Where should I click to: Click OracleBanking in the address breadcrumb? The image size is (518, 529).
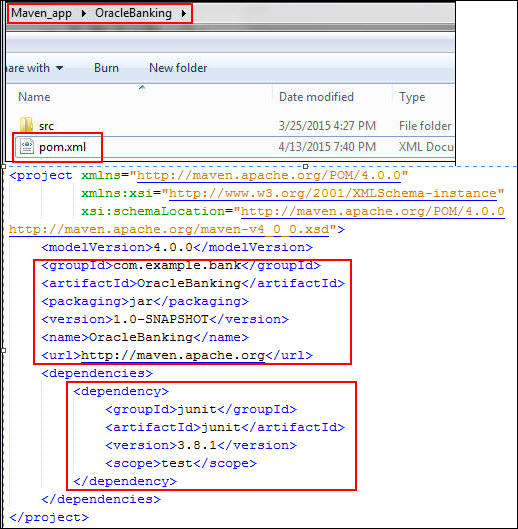[x=133, y=13]
